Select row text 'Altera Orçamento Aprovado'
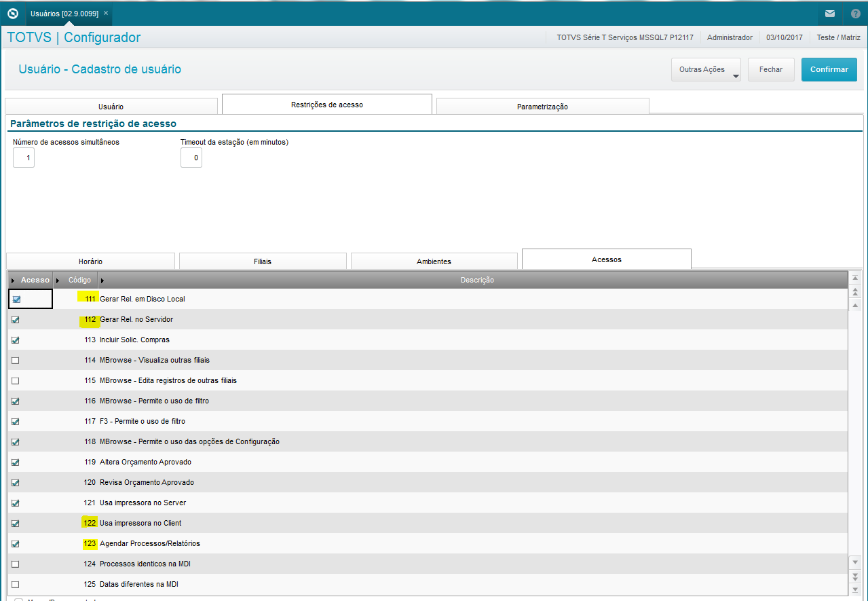Screen dimensions: 868x601 pos(145,462)
